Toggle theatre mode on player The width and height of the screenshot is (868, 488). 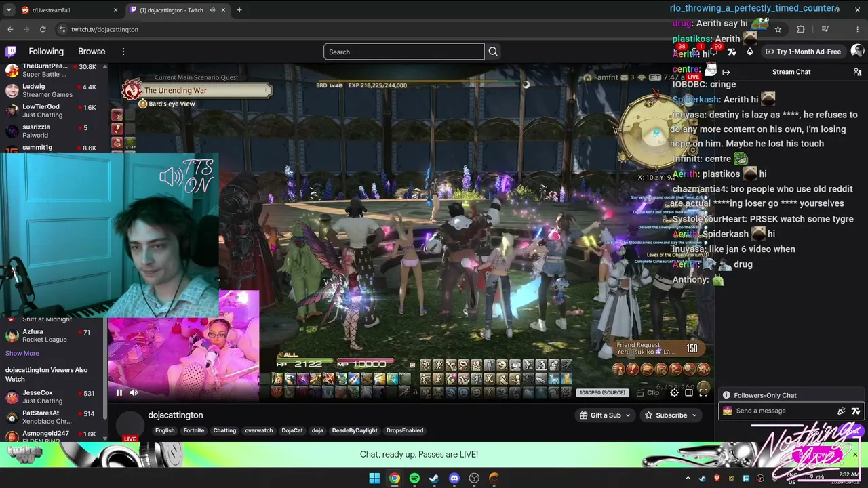(x=689, y=392)
